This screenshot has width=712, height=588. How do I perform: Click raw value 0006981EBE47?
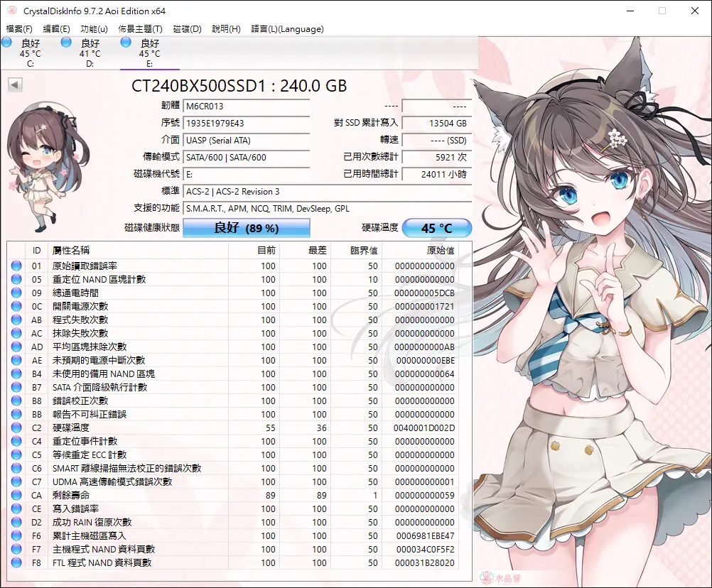pos(426,536)
